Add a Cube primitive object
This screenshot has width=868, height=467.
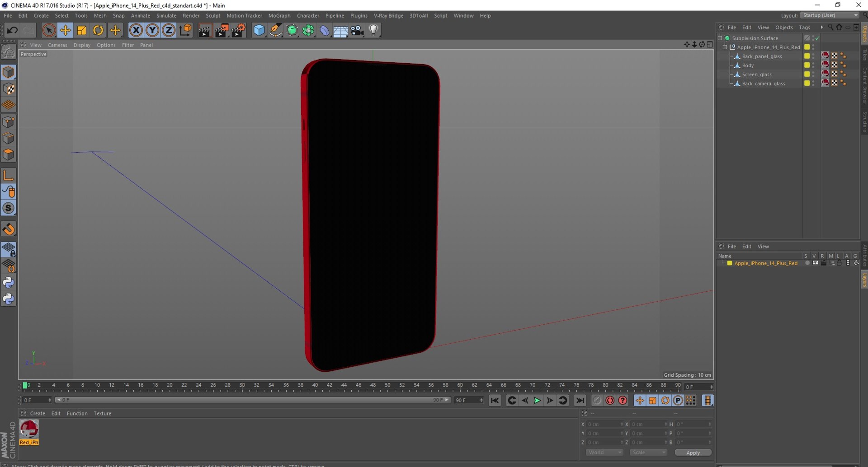tap(259, 30)
